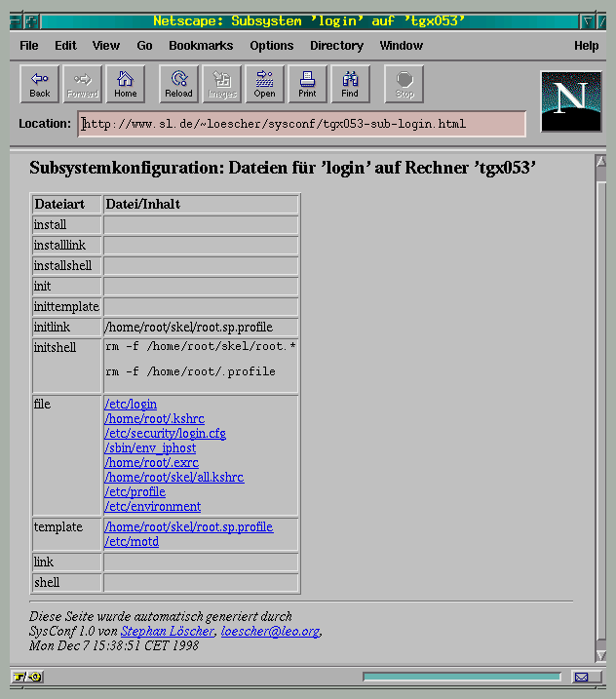Image resolution: width=616 pixels, height=699 pixels.
Task: Open the Options menu
Action: [272, 46]
